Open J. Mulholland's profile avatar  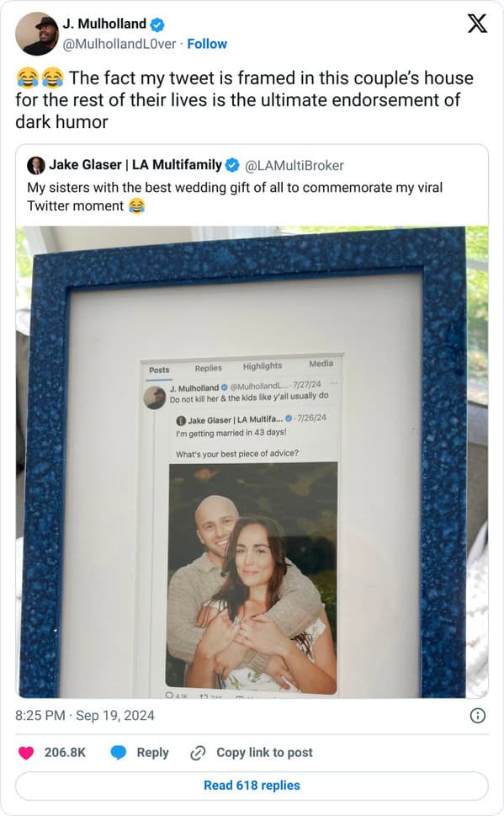tap(37, 34)
